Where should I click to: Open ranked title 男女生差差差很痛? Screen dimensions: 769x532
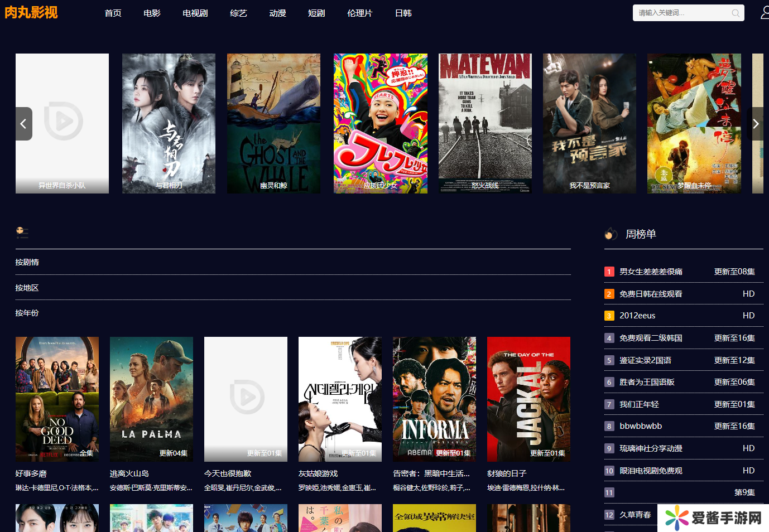click(651, 272)
